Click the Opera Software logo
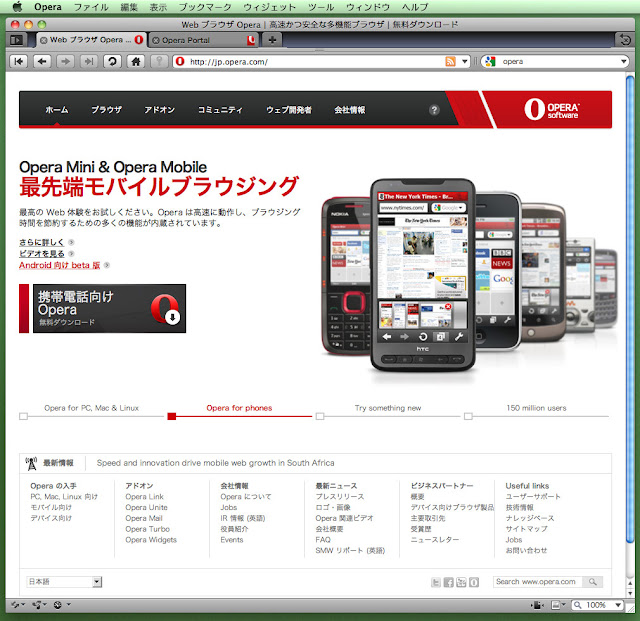The image size is (640, 621). (551, 109)
